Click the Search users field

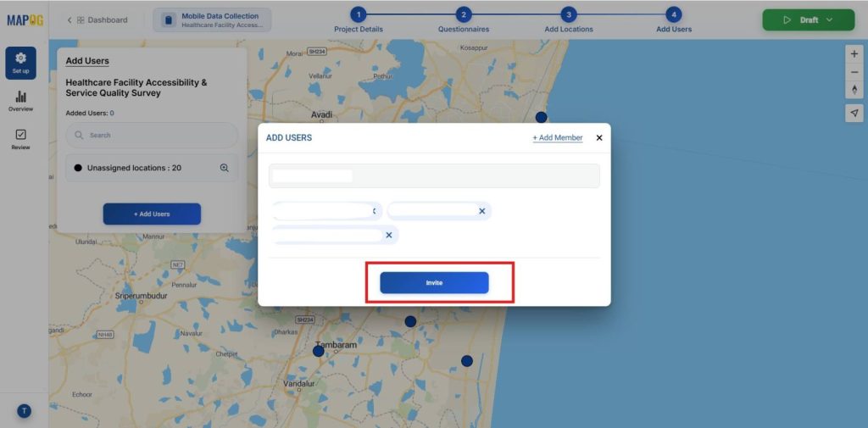point(153,136)
